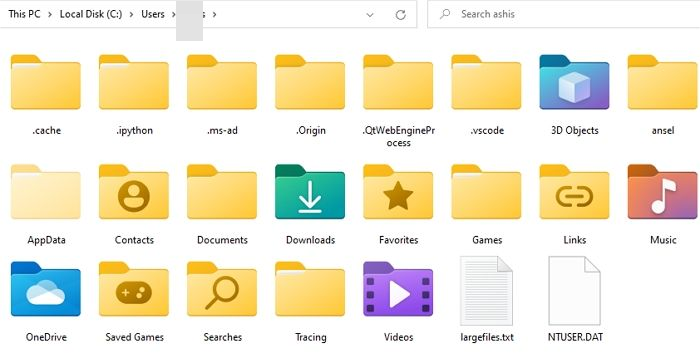Select the .QtWebEngineProcess folder icon
Image resolution: width=700 pixels, height=363 pixels.
pos(398,82)
